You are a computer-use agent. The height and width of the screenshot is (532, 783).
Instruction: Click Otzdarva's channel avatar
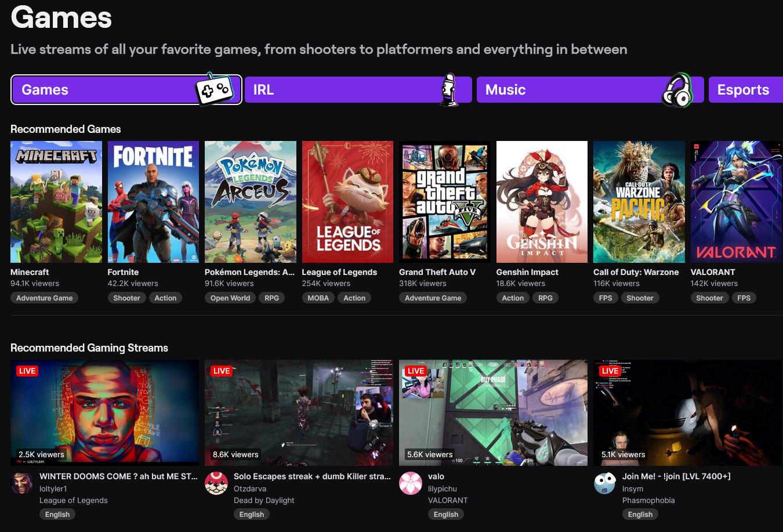tap(216, 483)
